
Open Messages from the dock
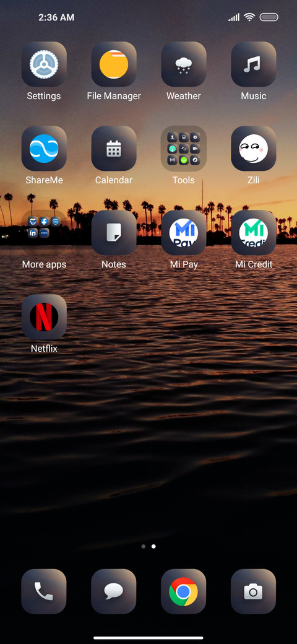[x=114, y=591]
